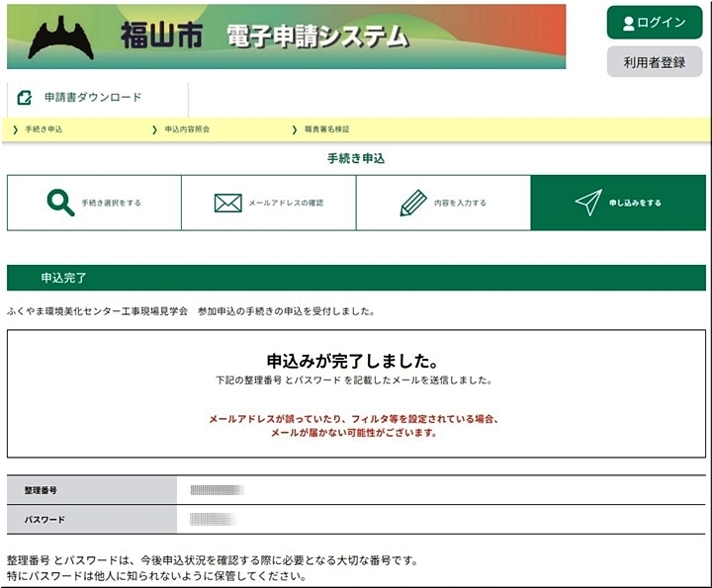Click the chevron arrow before 手続き申込

[x=16, y=129]
